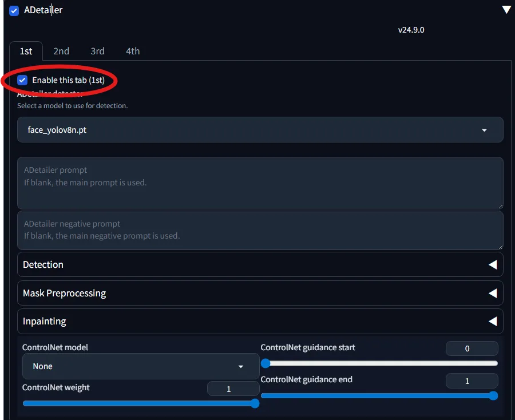Collapse the ADetailer panel triangle icon

(x=506, y=10)
